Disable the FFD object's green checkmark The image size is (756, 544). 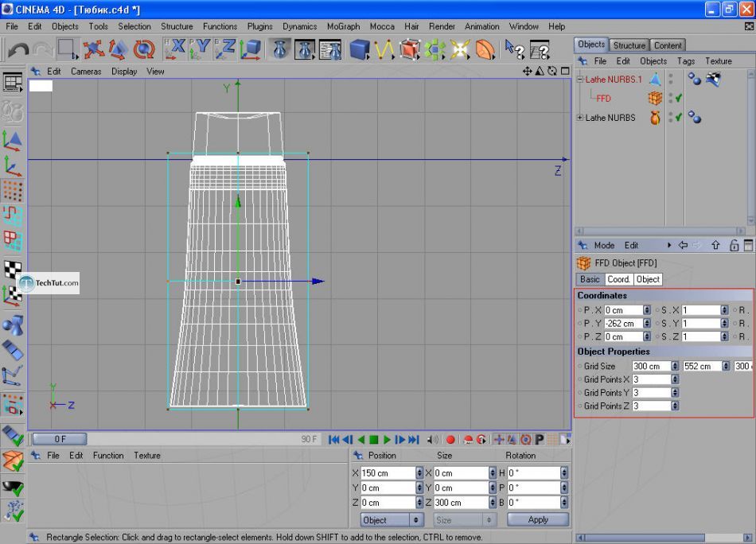coord(679,99)
